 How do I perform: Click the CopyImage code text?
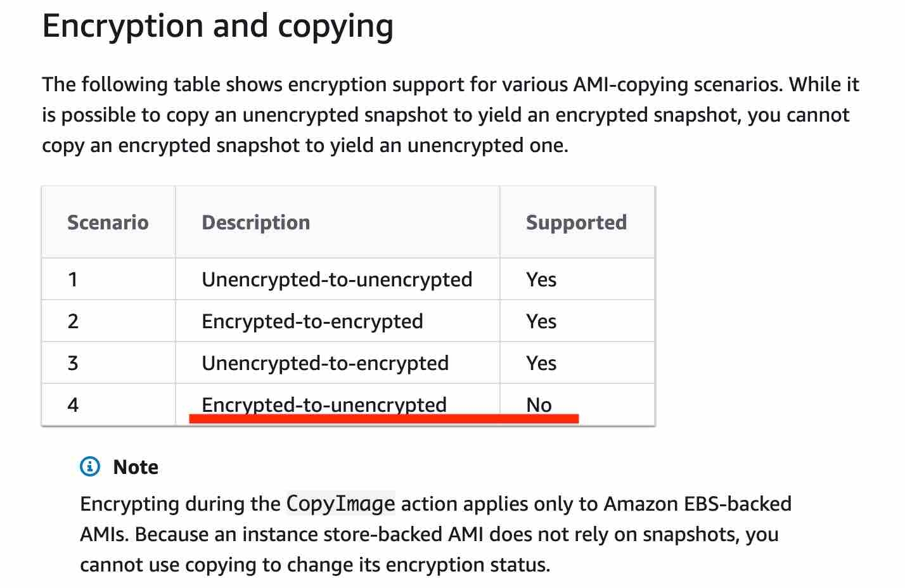click(x=341, y=504)
